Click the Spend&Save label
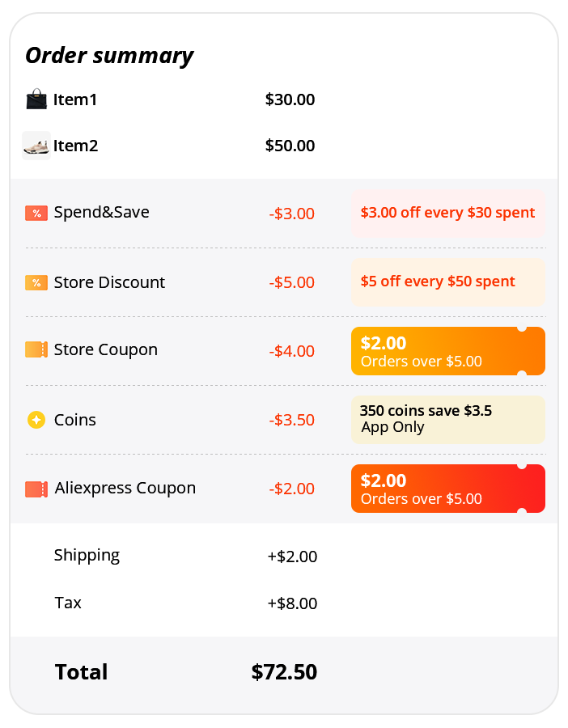The image size is (568, 728). [x=101, y=213]
